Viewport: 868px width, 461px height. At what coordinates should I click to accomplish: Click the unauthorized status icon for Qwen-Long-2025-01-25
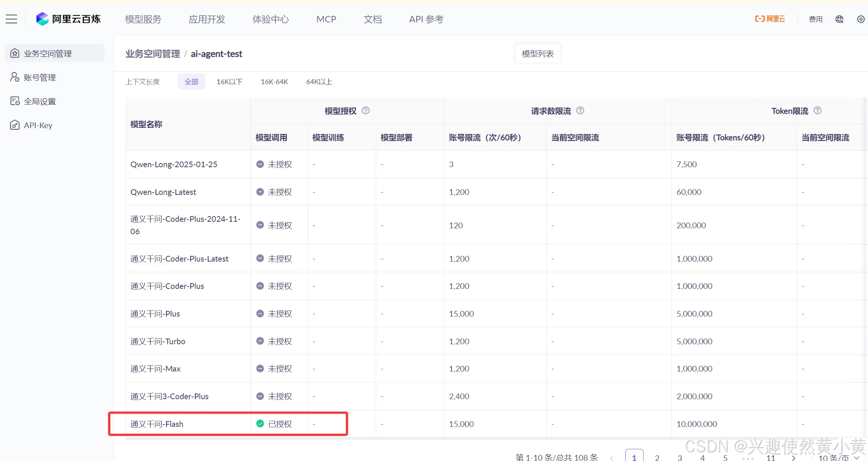260,164
